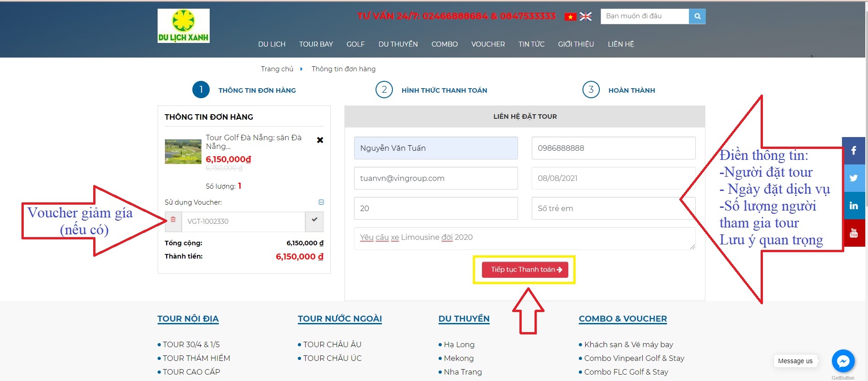868x381 pixels.
Task: Open the Messenger chat bubble
Action: point(843,361)
